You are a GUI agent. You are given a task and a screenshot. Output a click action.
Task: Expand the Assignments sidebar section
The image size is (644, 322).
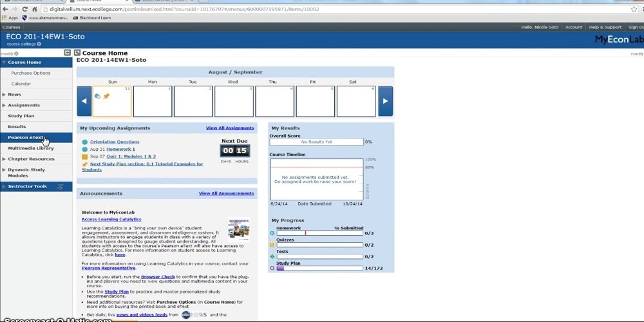tap(4, 105)
